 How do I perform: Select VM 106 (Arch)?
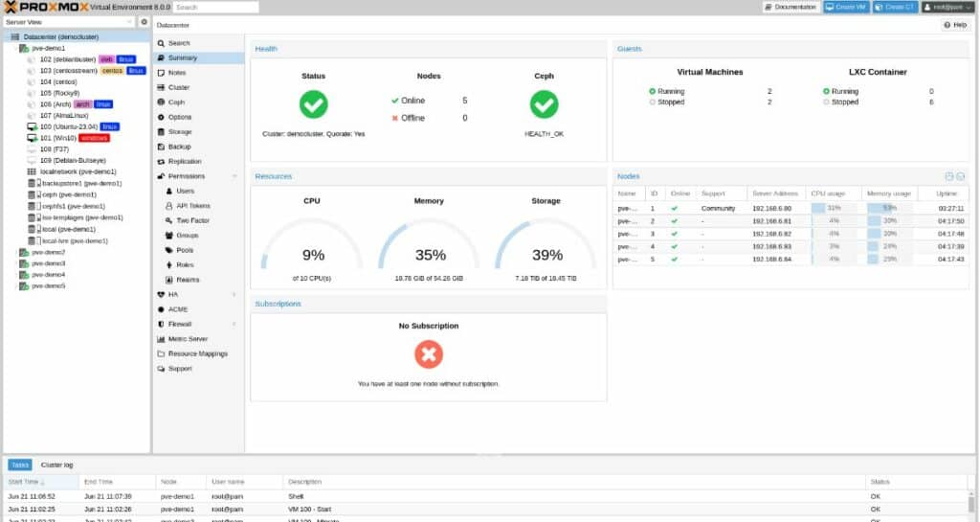(x=55, y=104)
